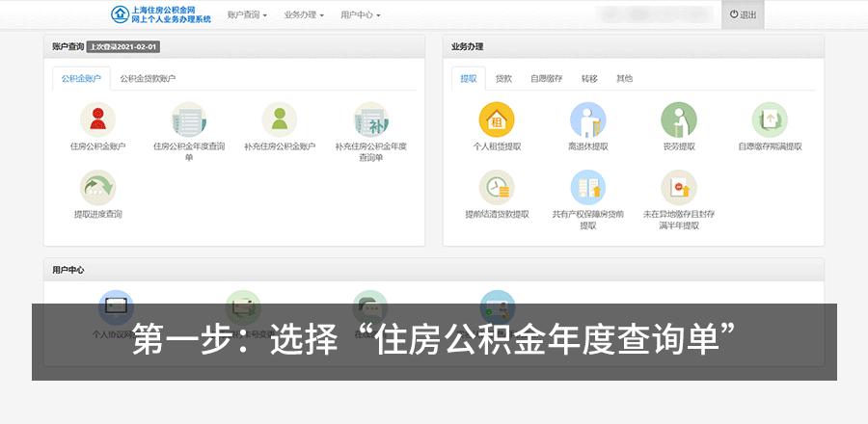Click the 丧劳提取 icon
868x424 pixels.
(678, 119)
